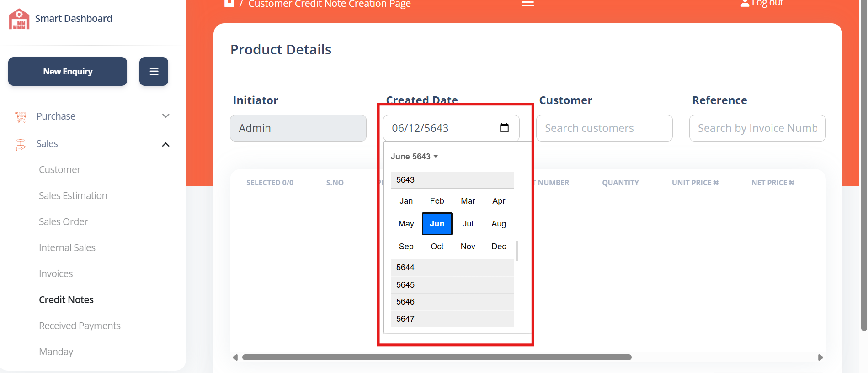868x373 pixels.
Task: Click the page vertical scrollbar
Action: tap(864, 165)
